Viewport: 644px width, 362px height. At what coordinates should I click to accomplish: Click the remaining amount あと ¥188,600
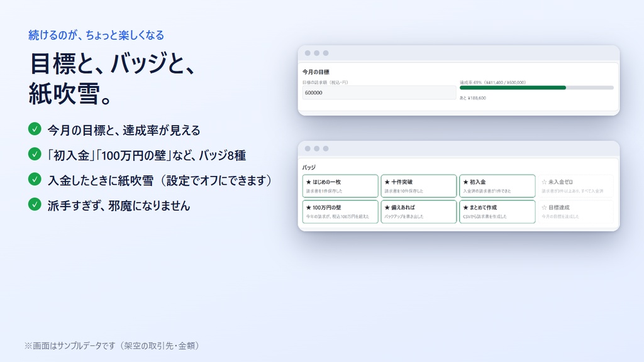pyautogui.click(x=473, y=98)
